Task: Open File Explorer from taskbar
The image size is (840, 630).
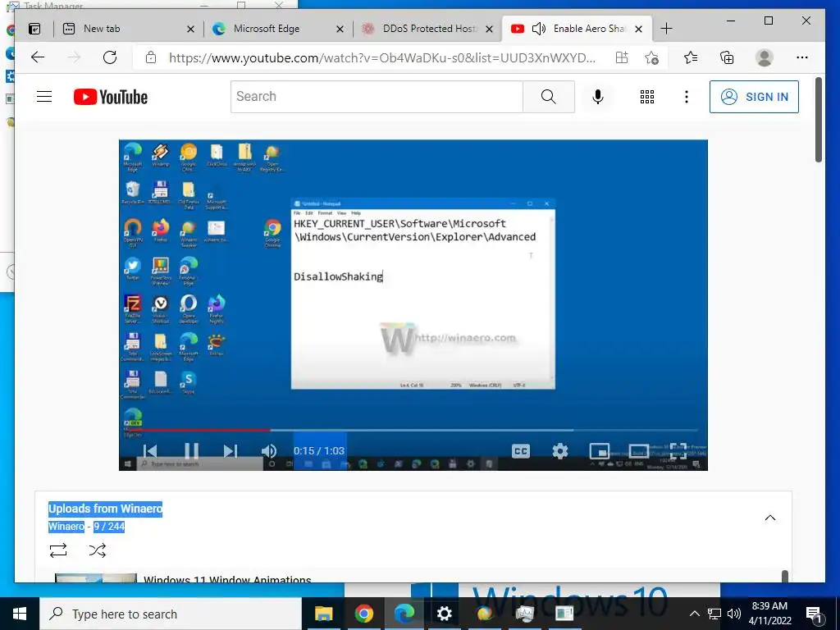Action: pyautogui.click(x=323, y=614)
